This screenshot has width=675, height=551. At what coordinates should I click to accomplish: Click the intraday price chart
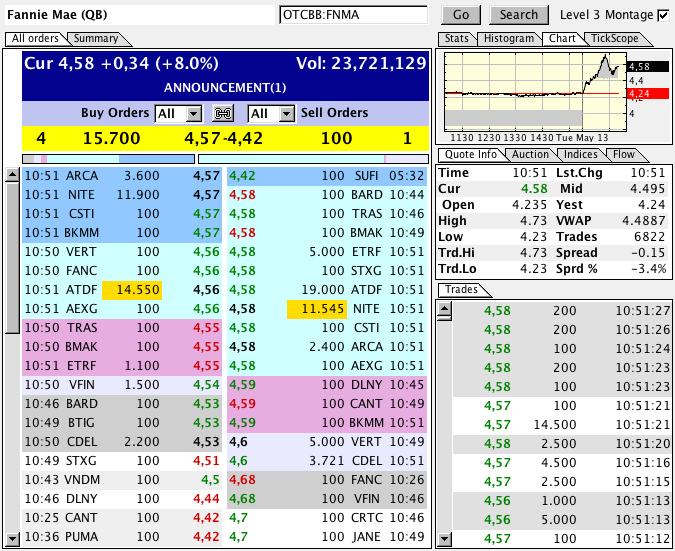535,92
